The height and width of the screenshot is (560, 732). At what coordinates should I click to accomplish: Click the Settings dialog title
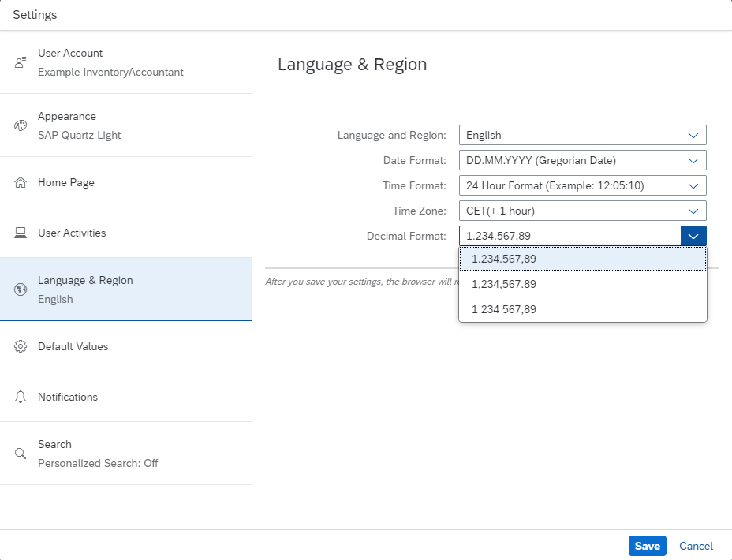[x=35, y=15]
